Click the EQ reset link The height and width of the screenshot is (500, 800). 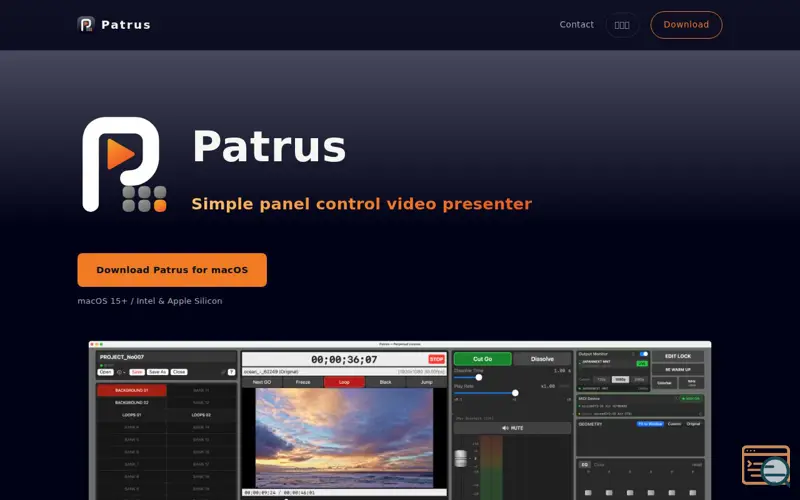(697, 465)
